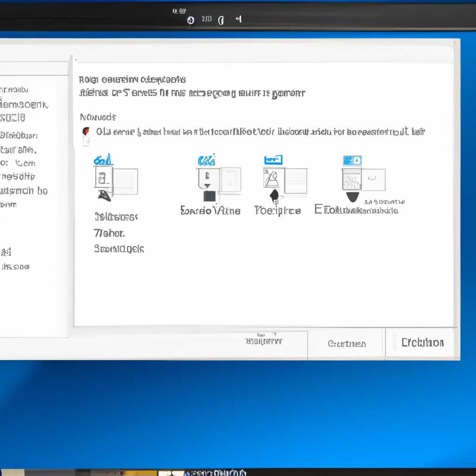Image resolution: width=476 pixels, height=476 pixels.
Task: Select the second blue option icon above "Eoardo VAine"
Action: [x=206, y=160]
